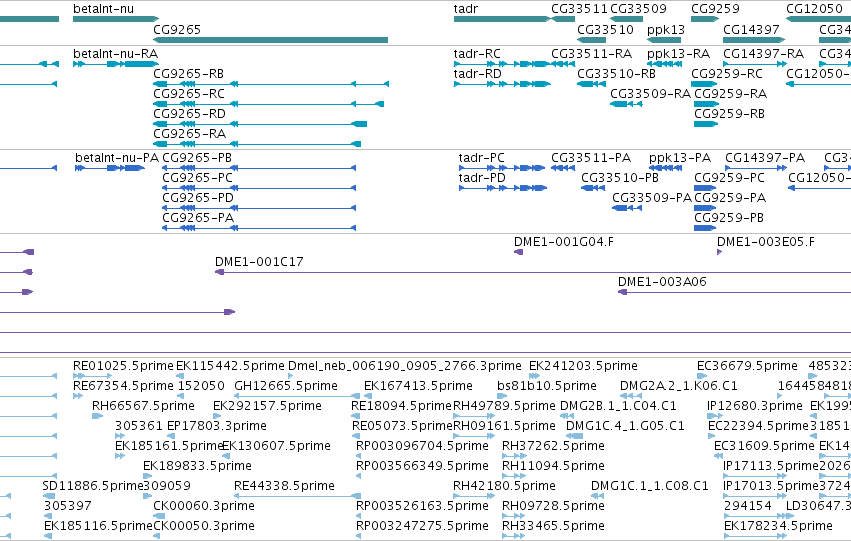Select the DME1-001C17 feature

tap(533, 272)
